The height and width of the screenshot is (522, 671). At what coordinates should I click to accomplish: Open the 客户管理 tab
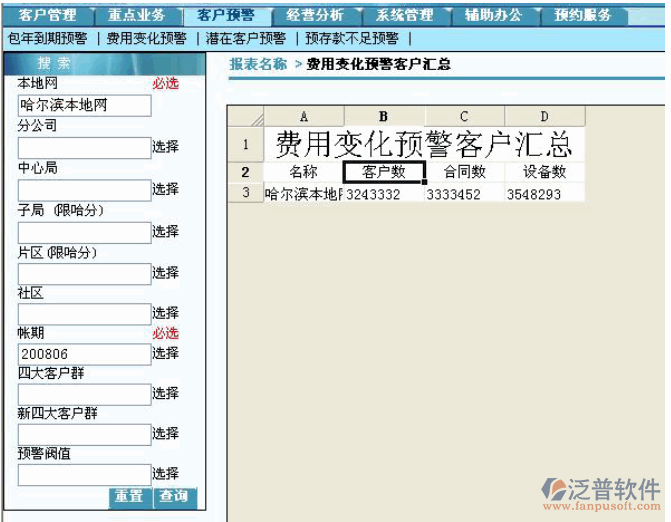(47, 15)
